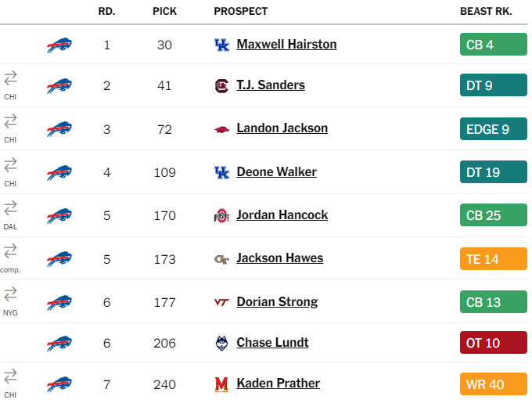Viewport: 532px width, 400px height.
Task: Click the Bills logo in pick 30 row
Action: (x=59, y=45)
